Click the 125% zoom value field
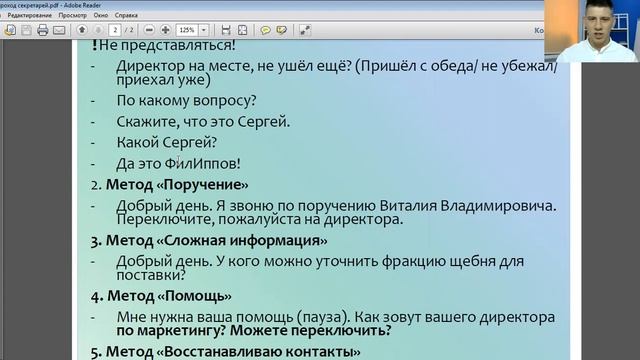The width and height of the screenshot is (640, 360). pos(187,30)
